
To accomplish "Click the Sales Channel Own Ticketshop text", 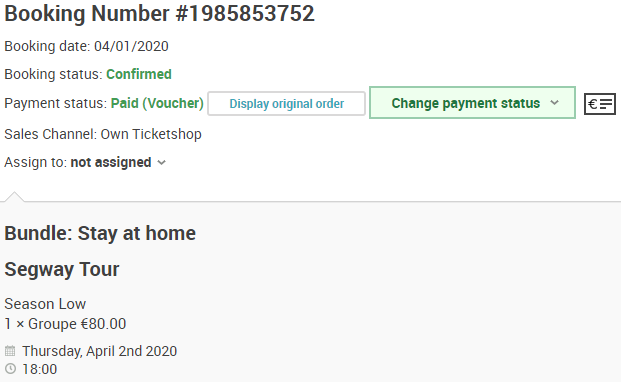I will tap(103, 134).
